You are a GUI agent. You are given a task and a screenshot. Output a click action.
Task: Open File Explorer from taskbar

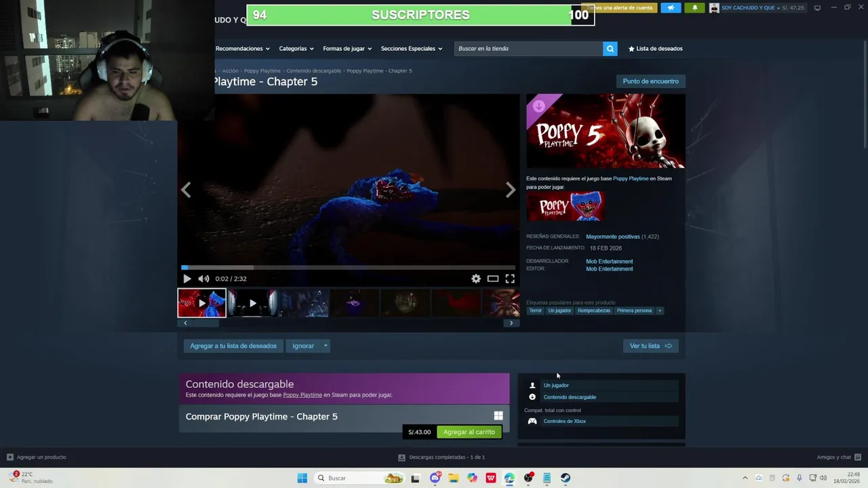click(x=454, y=479)
